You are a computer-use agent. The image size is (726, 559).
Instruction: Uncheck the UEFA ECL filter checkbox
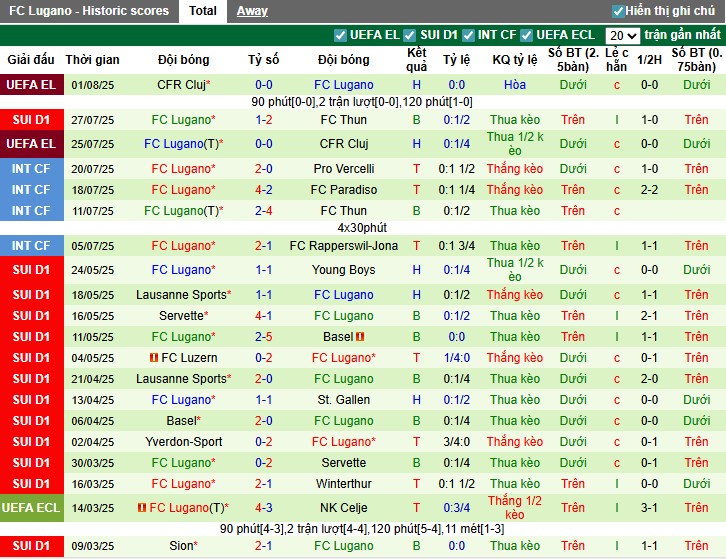point(526,35)
